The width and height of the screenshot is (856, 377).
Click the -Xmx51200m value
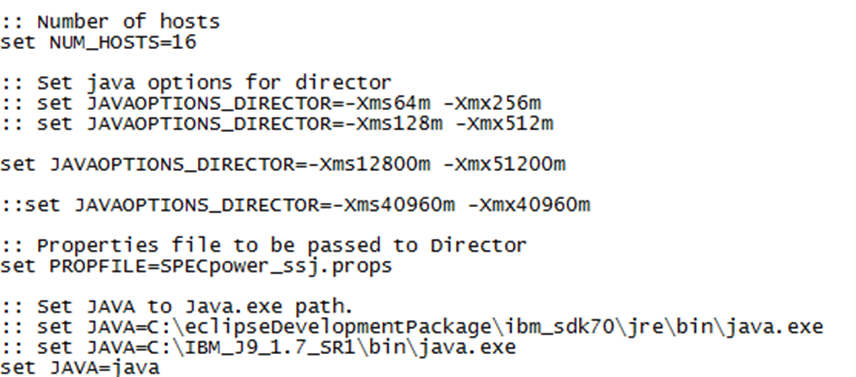[x=503, y=164]
